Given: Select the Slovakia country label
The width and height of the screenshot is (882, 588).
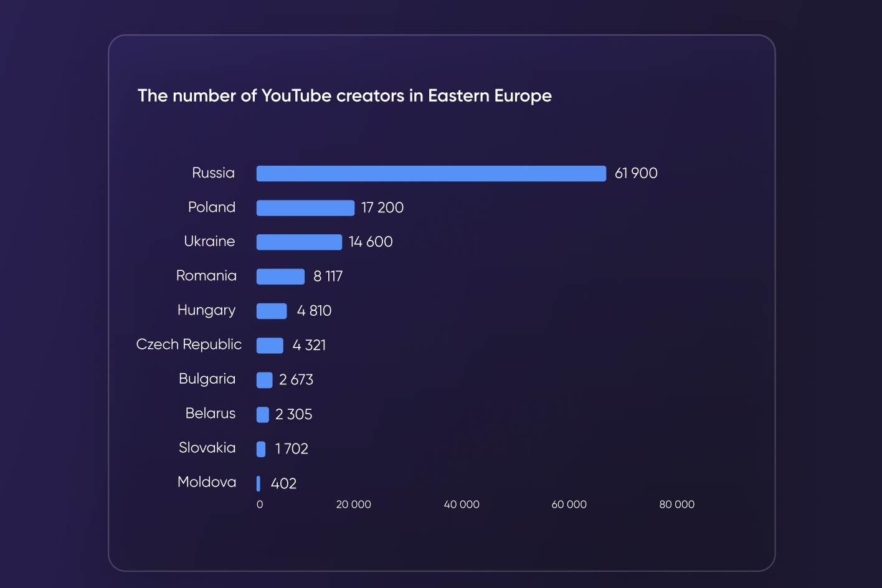Looking at the screenshot, I should pos(207,447).
